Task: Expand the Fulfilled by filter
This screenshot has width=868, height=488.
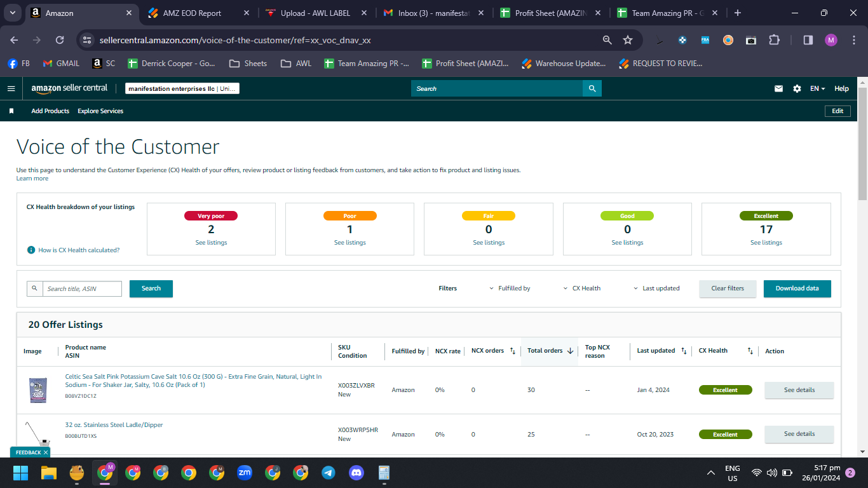Action: [x=510, y=288]
